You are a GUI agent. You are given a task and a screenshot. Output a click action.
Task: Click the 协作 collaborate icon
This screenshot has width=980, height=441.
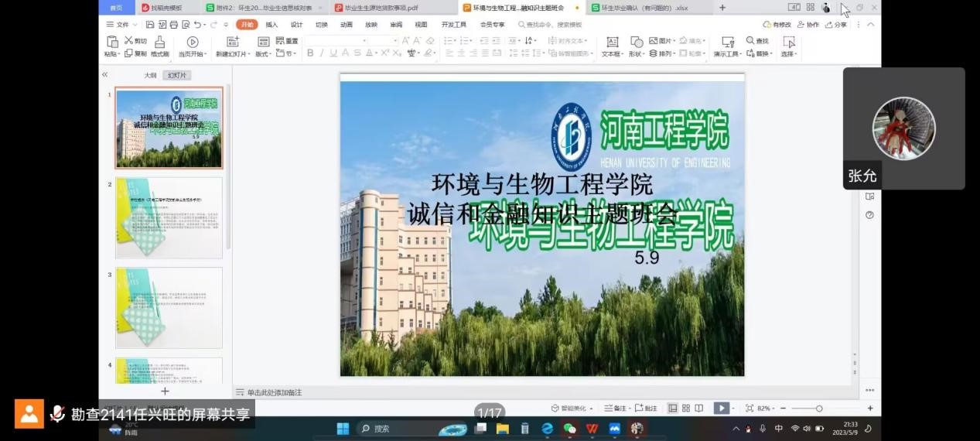click(x=801, y=25)
